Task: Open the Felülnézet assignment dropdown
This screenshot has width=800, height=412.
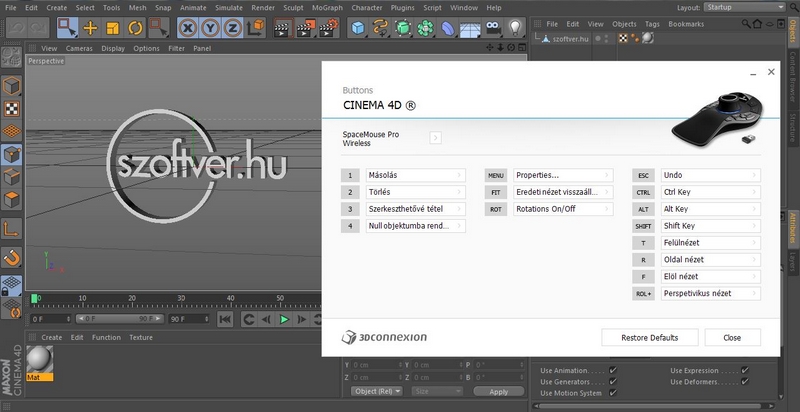Action: pyautogui.click(x=710, y=243)
